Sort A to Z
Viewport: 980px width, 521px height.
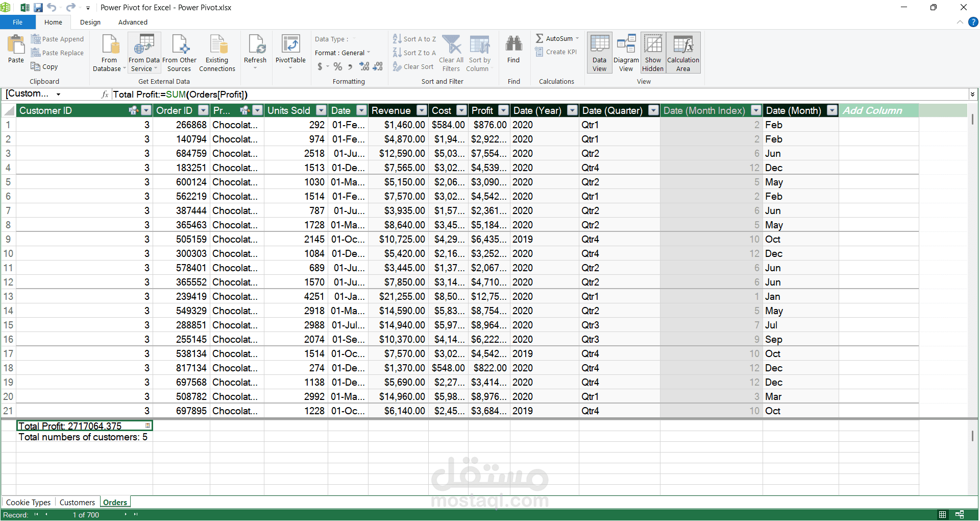point(414,39)
